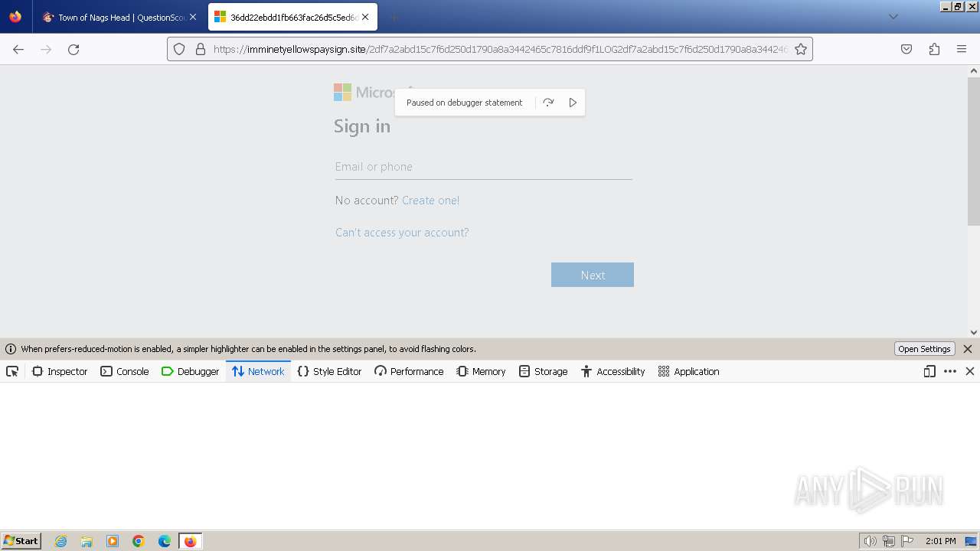This screenshot has height=551, width=980.
Task: View site security padlock information
Action: tap(201, 49)
